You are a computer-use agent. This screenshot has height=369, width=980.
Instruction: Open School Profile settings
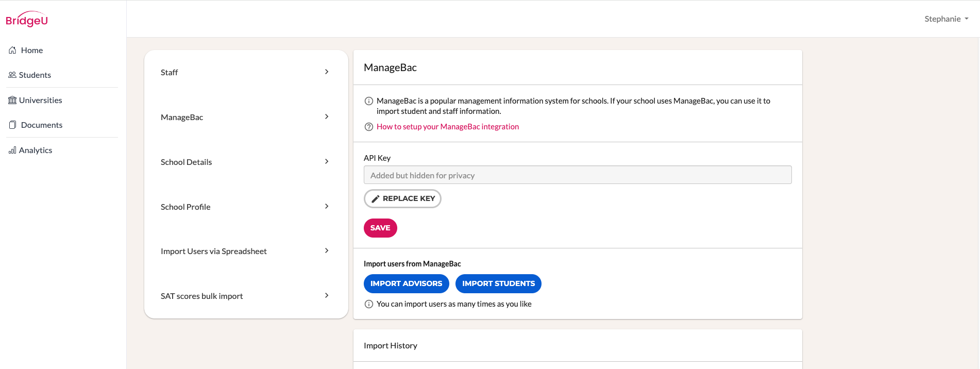[x=246, y=207]
